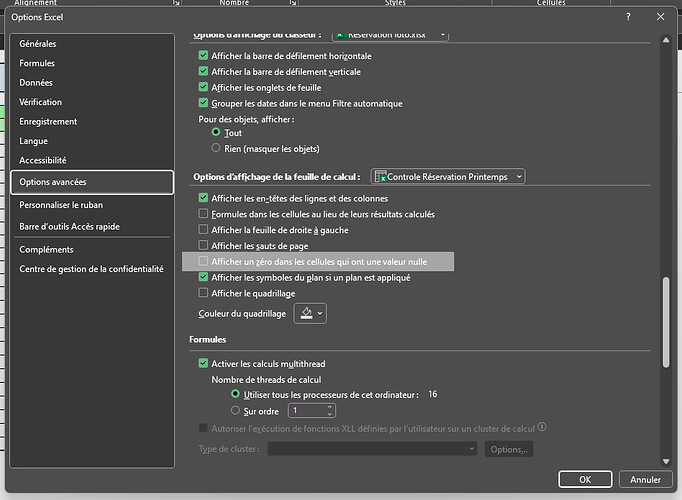
Task: Click the help question mark icon
Action: click(628, 17)
